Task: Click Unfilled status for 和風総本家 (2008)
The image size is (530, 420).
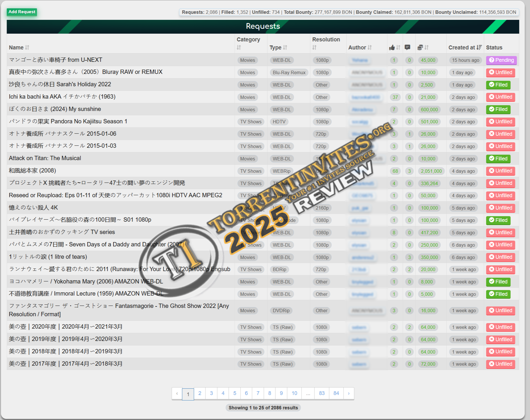Action: [501, 171]
